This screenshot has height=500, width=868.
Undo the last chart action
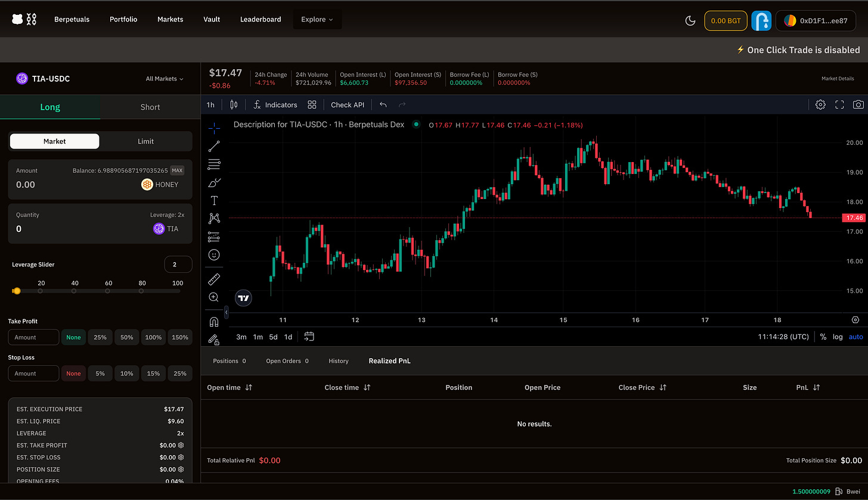point(383,104)
